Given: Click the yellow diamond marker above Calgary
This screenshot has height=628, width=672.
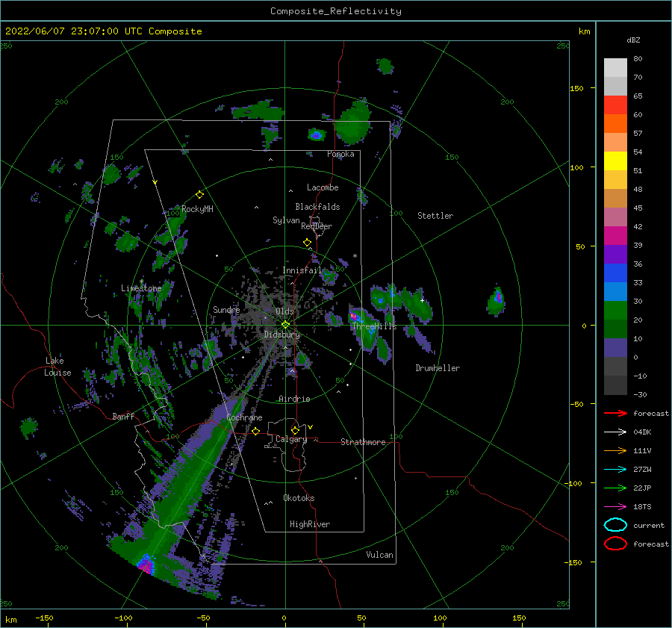Looking at the screenshot, I should (295, 430).
